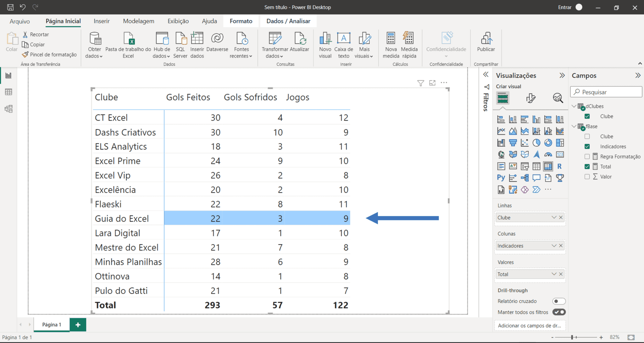644x343 pixels.
Task: Switch to the Inserir ribbon tab
Action: click(102, 21)
